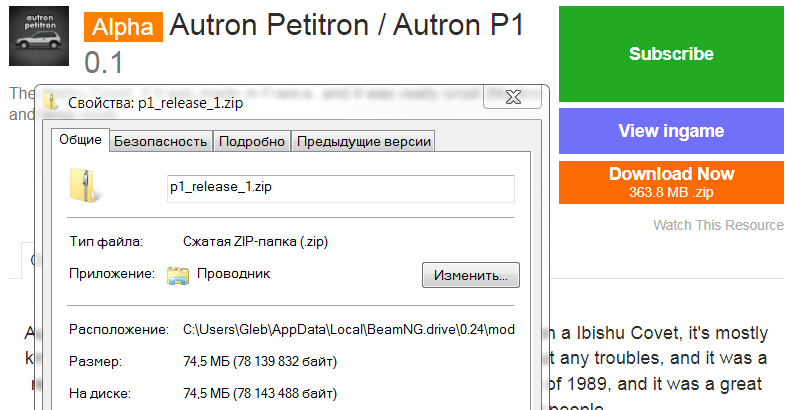Download the 363.8 MB zip file

click(x=671, y=182)
